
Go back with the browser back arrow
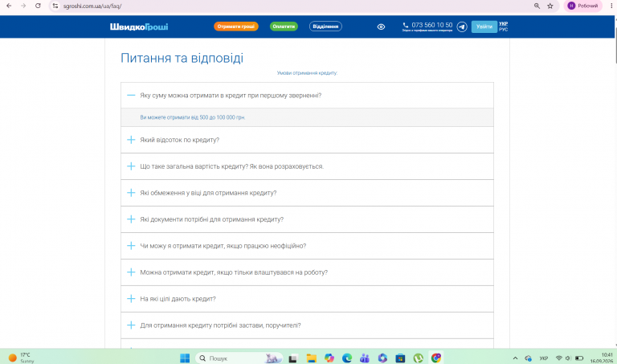[9, 6]
